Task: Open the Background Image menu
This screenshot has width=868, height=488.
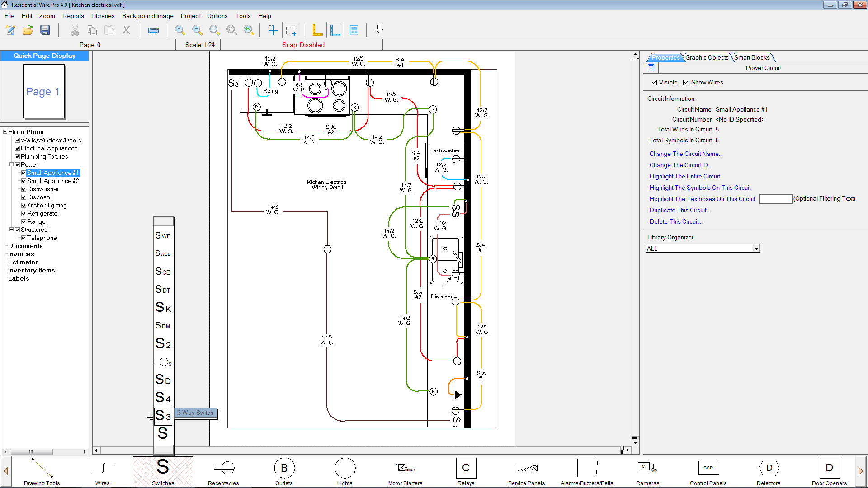Action: [148, 16]
